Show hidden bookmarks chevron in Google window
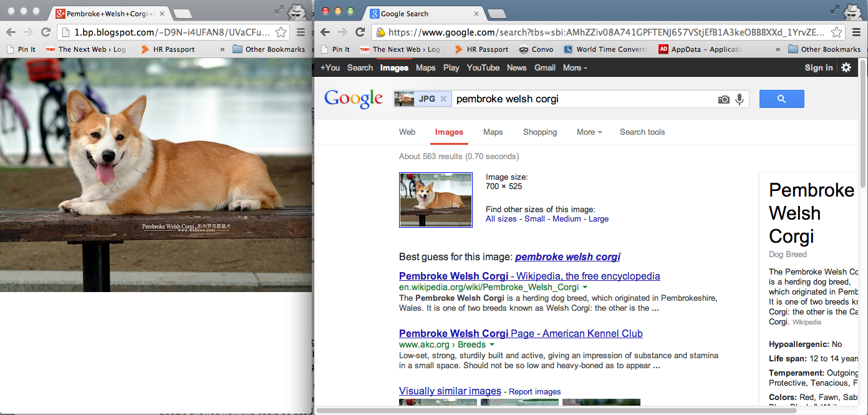The width and height of the screenshot is (868, 415). tap(778, 49)
